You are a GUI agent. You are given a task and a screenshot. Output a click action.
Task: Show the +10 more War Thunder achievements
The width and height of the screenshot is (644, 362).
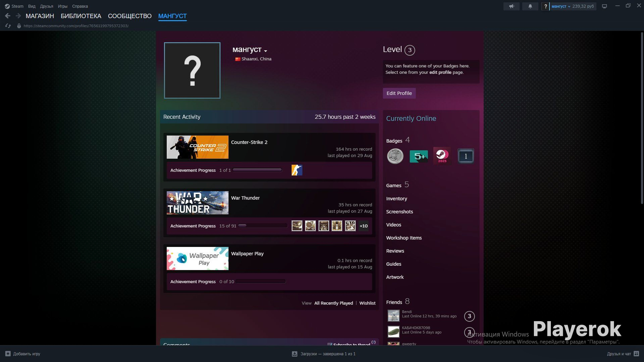coord(364,226)
